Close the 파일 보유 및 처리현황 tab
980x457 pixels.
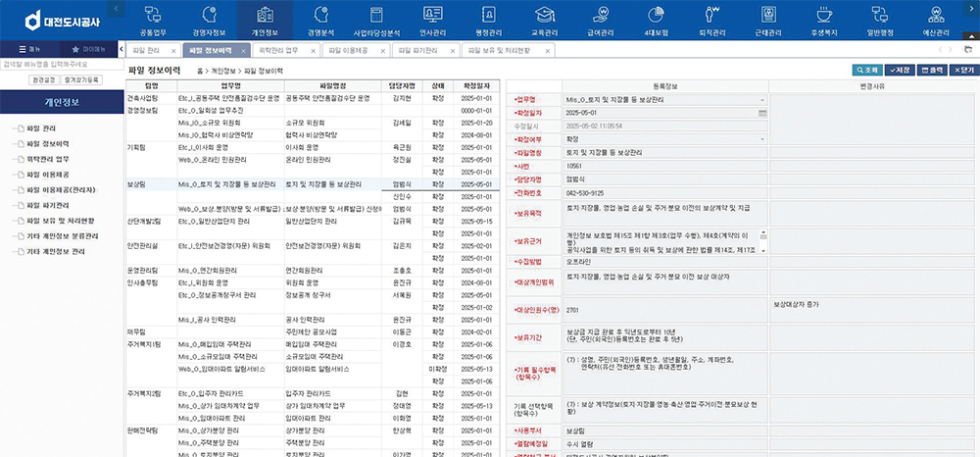point(547,50)
